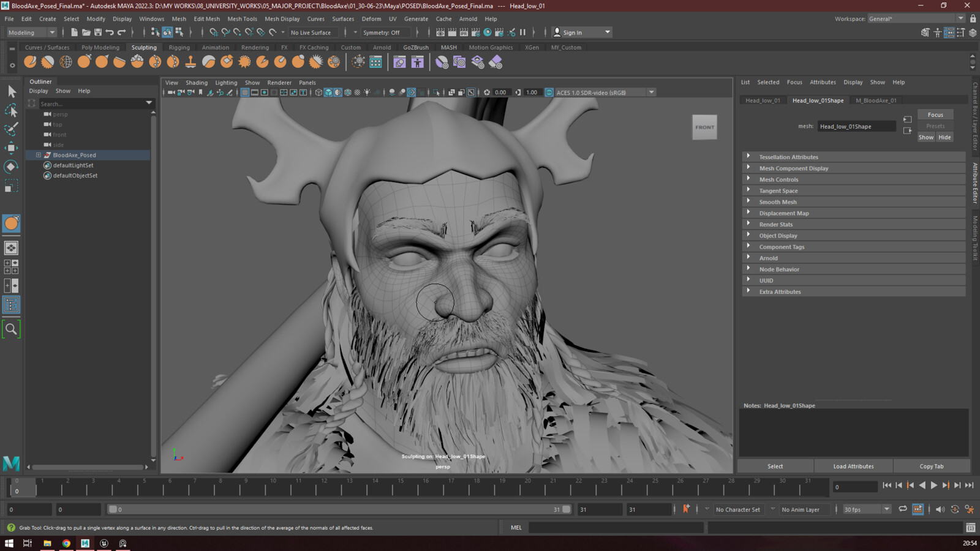The height and width of the screenshot is (551, 980).
Task: Select the Smear sculpt tool icon
Action: (x=280, y=62)
